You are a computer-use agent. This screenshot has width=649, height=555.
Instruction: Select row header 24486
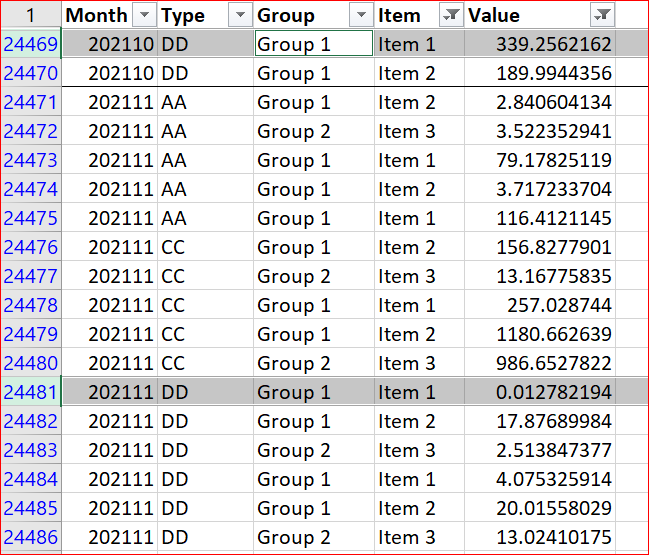[31, 536]
